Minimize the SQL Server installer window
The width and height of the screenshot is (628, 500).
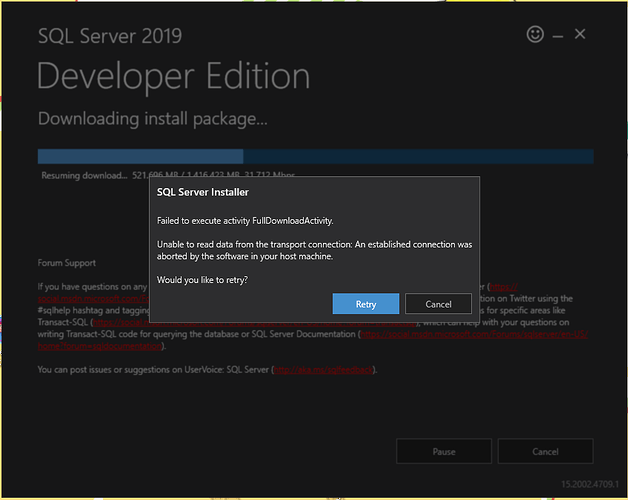pos(558,35)
